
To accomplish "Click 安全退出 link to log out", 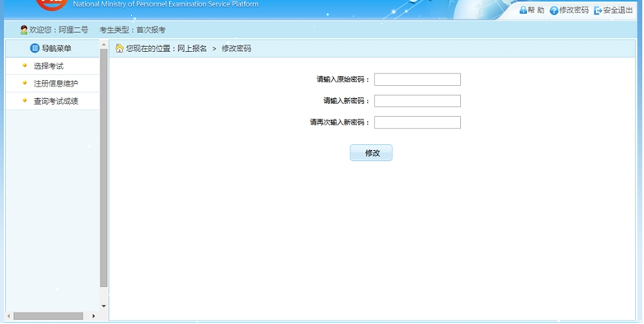I will tap(618, 10).
